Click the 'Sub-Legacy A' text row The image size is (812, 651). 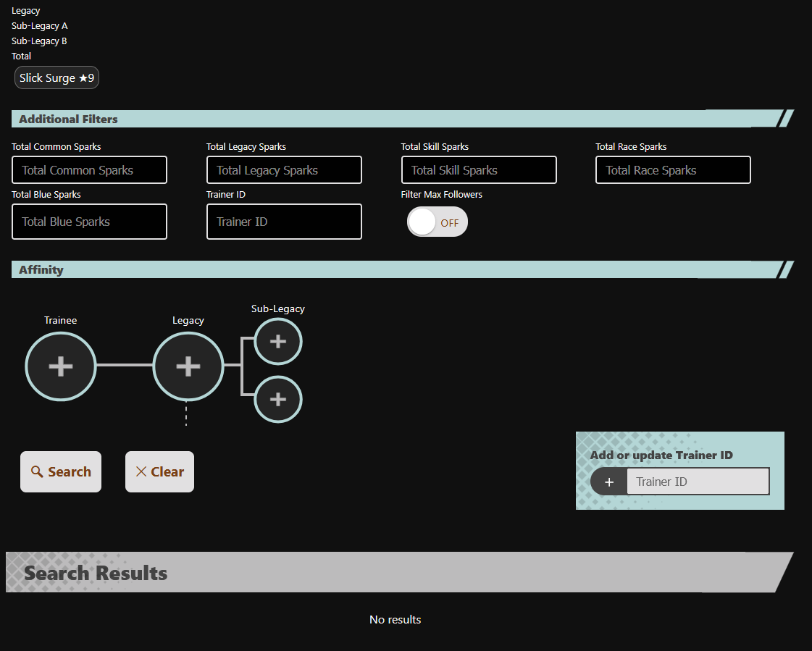(x=39, y=26)
